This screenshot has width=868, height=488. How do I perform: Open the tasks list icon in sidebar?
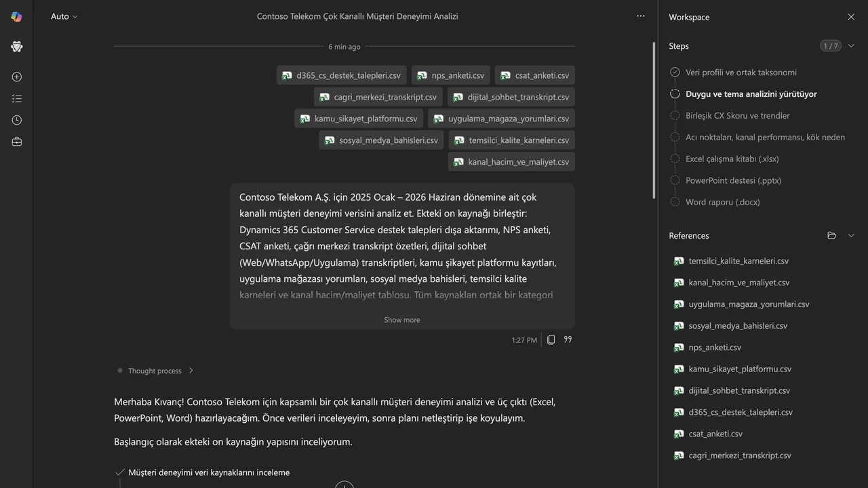click(17, 98)
